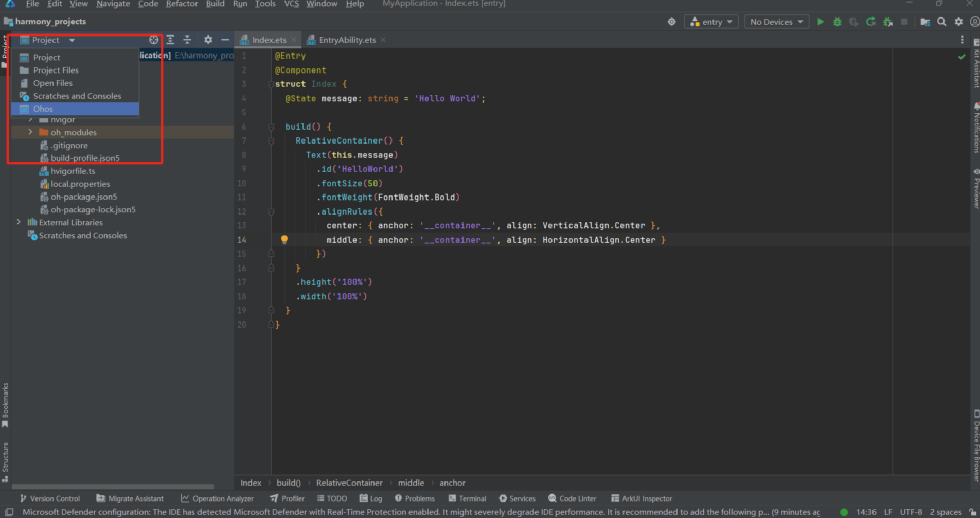Open the Notifications side panel
Viewport: 980px width, 518px height.
[975, 128]
